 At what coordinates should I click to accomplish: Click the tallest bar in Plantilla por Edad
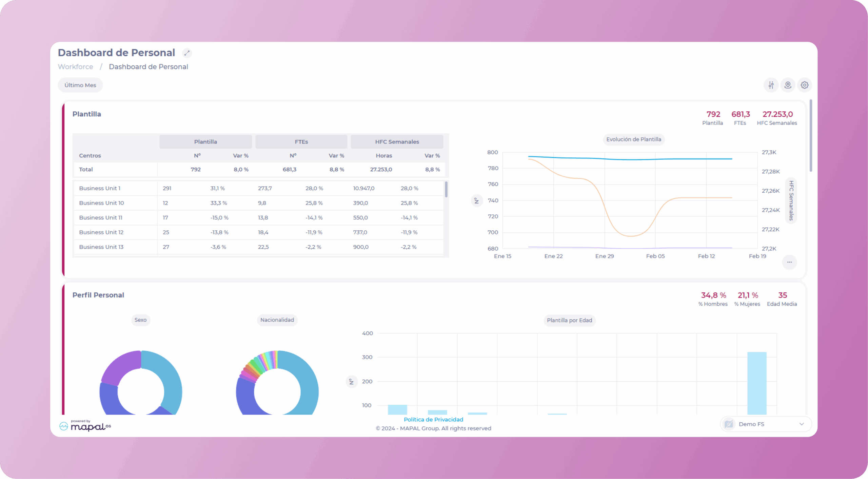(757, 383)
